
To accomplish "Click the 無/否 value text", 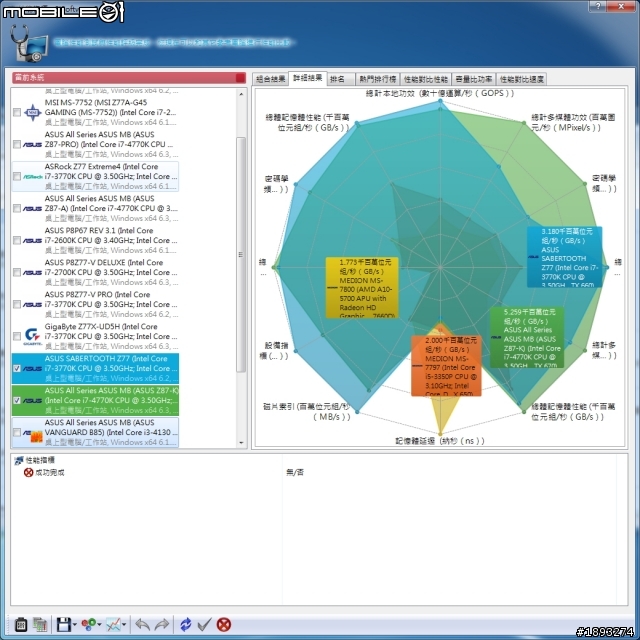I will 295,473.
